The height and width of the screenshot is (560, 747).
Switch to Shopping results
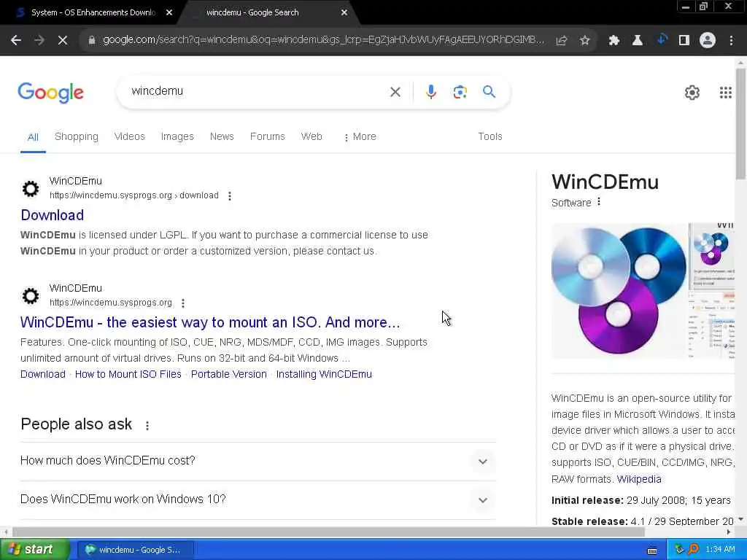(76, 136)
